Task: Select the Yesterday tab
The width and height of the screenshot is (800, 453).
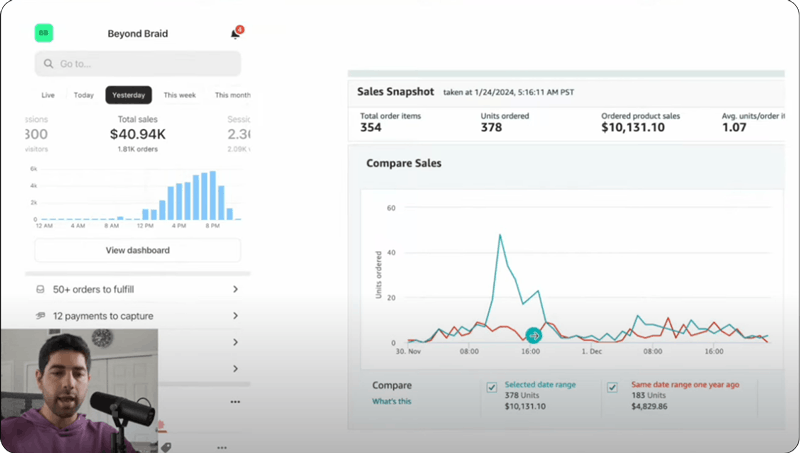Action: (x=128, y=95)
